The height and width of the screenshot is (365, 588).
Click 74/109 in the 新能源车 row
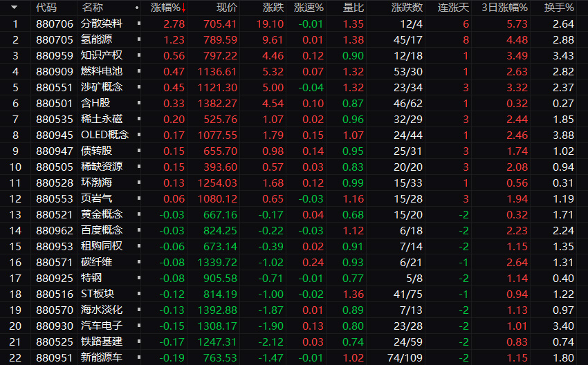(405, 358)
